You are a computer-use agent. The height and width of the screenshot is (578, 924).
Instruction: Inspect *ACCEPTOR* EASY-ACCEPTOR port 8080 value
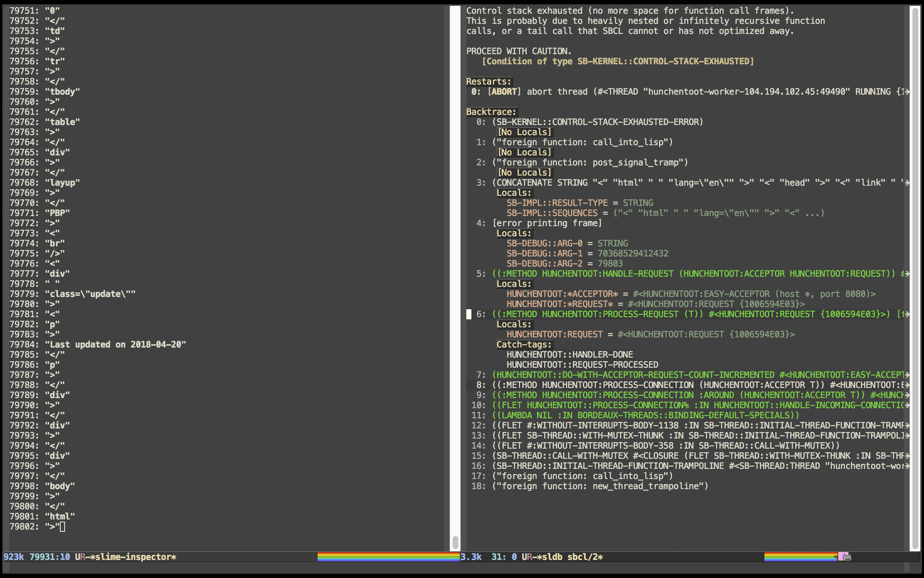coord(754,294)
